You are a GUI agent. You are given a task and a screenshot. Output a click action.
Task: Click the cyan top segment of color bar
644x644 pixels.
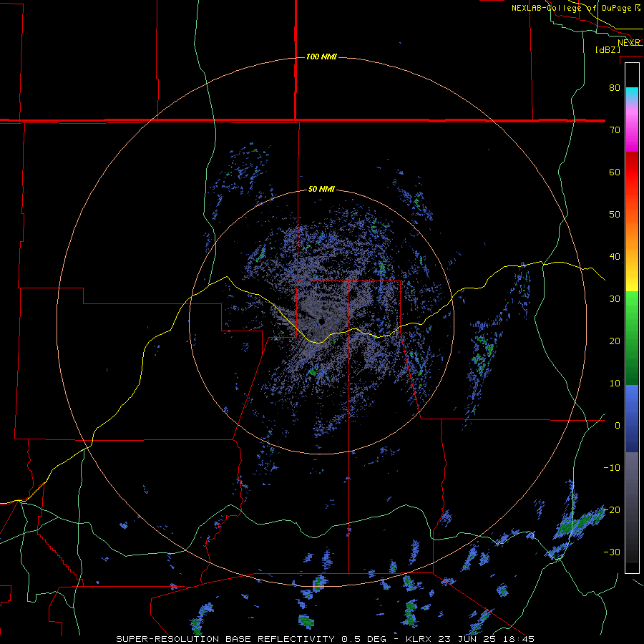pos(632,92)
